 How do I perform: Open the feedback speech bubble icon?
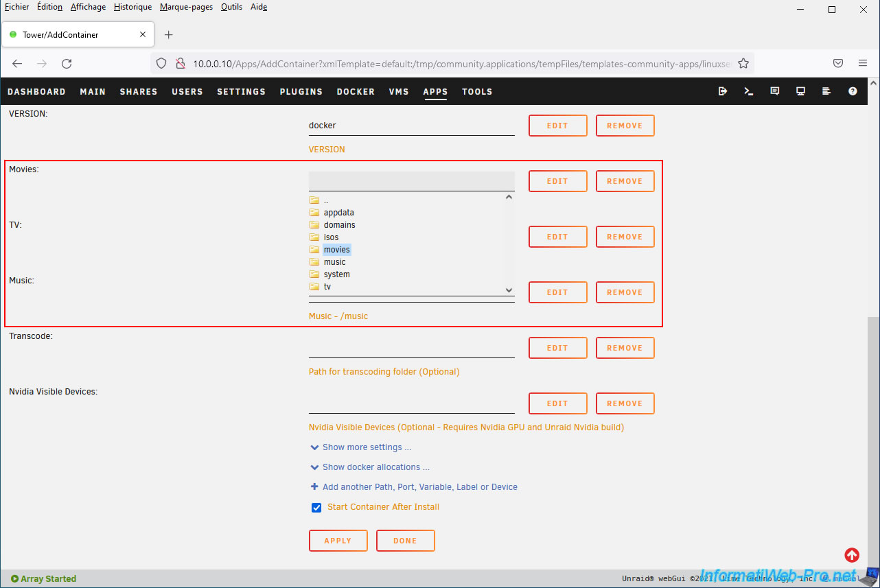[775, 91]
